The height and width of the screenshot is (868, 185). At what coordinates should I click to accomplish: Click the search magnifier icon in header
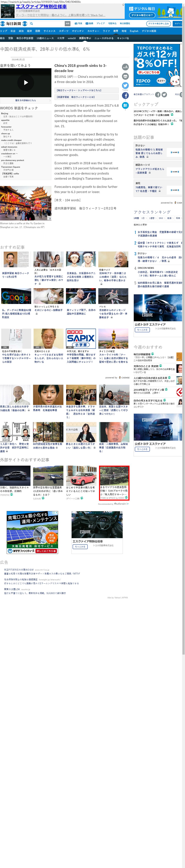pos(31,24)
